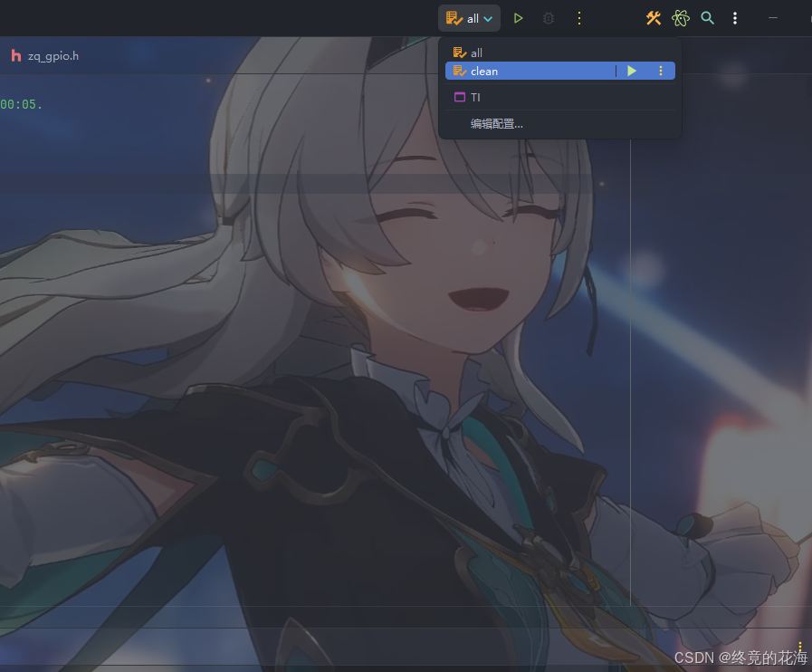The width and height of the screenshot is (812, 672).
Task: Open more run actions yellow dots
Action: click(x=579, y=19)
